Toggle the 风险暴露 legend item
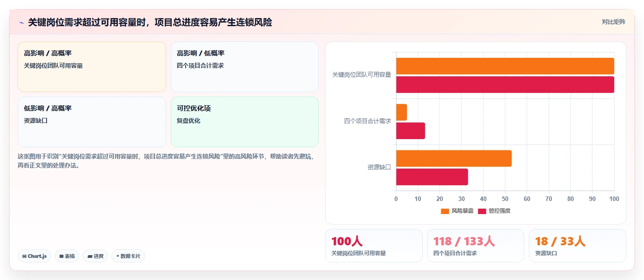The width and height of the screenshot is (644, 280). click(x=457, y=211)
